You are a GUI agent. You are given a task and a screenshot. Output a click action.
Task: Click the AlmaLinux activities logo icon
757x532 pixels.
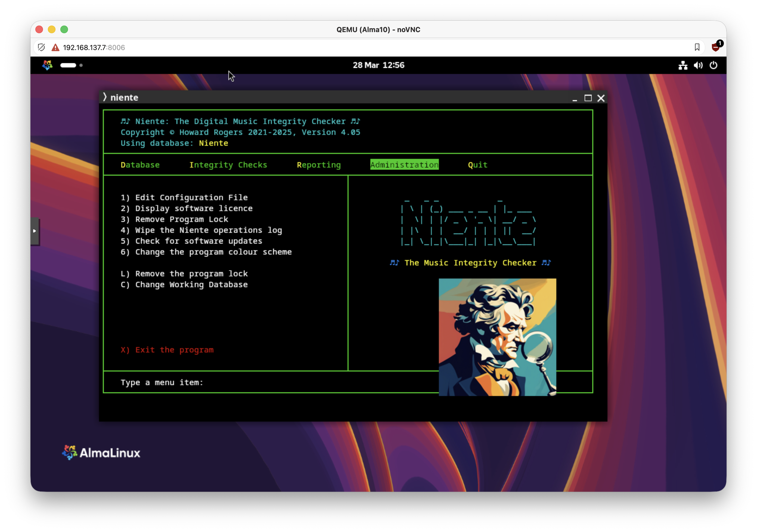tap(47, 65)
